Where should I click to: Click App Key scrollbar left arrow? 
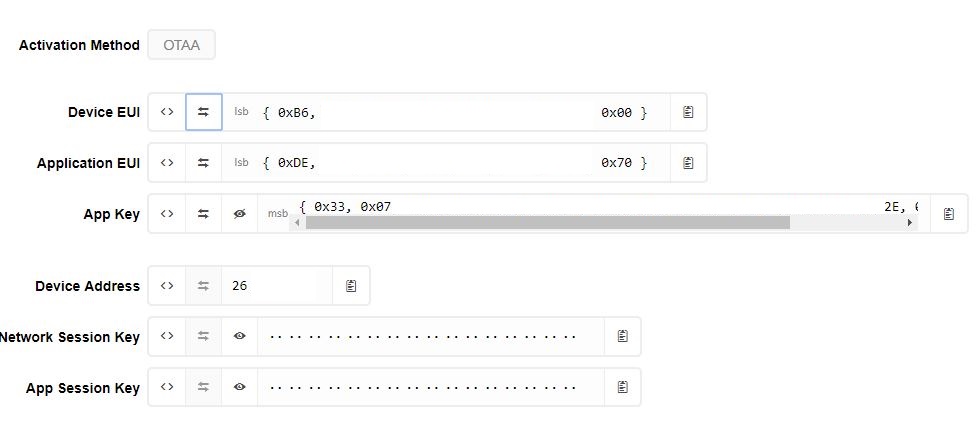click(x=296, y=222)
